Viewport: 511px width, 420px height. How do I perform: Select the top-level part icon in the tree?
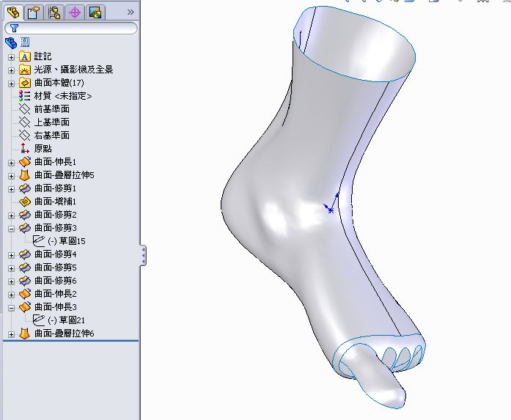click(x=11, y=43)
